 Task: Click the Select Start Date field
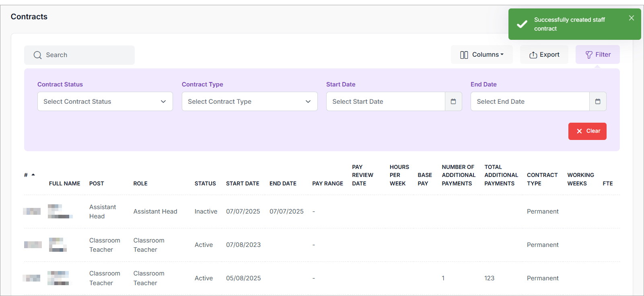click(x=385, y=101)
